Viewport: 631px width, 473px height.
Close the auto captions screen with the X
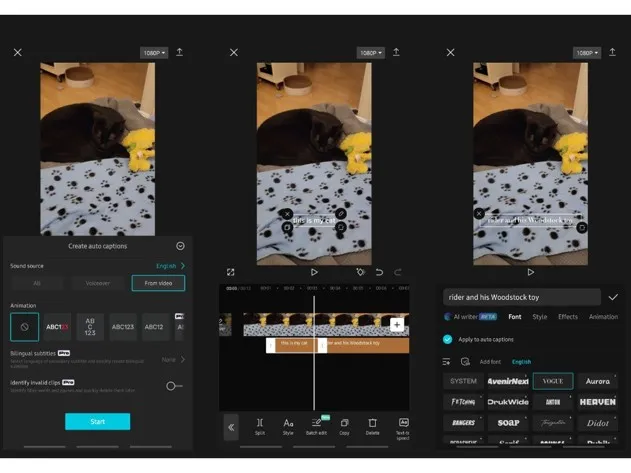point(18,52)
